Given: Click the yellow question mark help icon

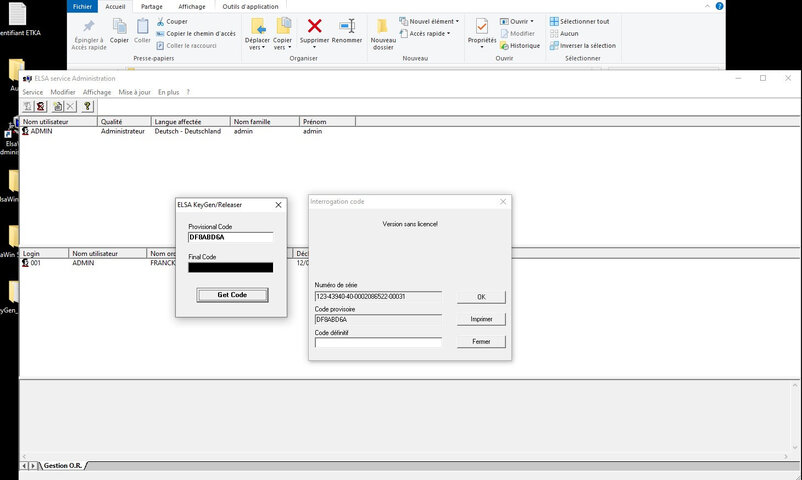Looking at the screenshot, I should 87,106.
